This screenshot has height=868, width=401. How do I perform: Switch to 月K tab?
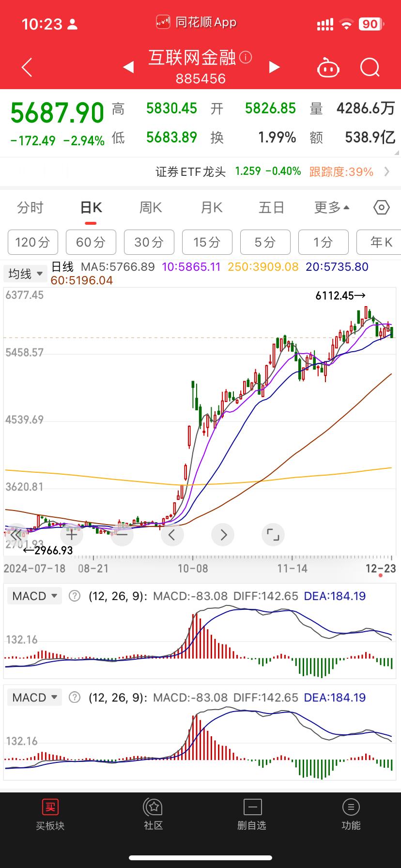tap(212, 207)
